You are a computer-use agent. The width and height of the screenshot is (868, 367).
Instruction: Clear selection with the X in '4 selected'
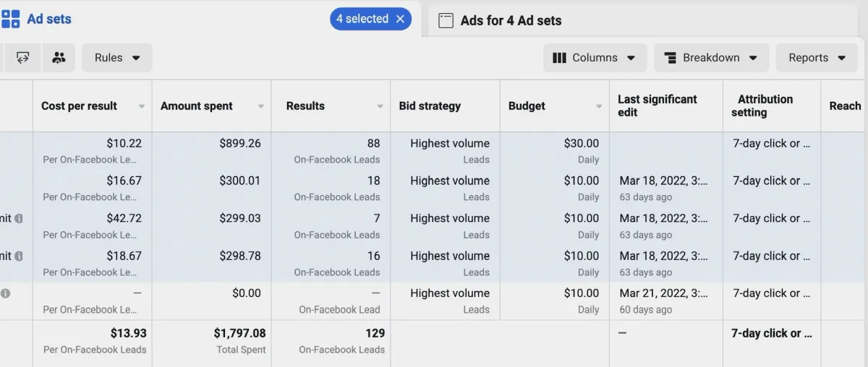coord(400,20)
